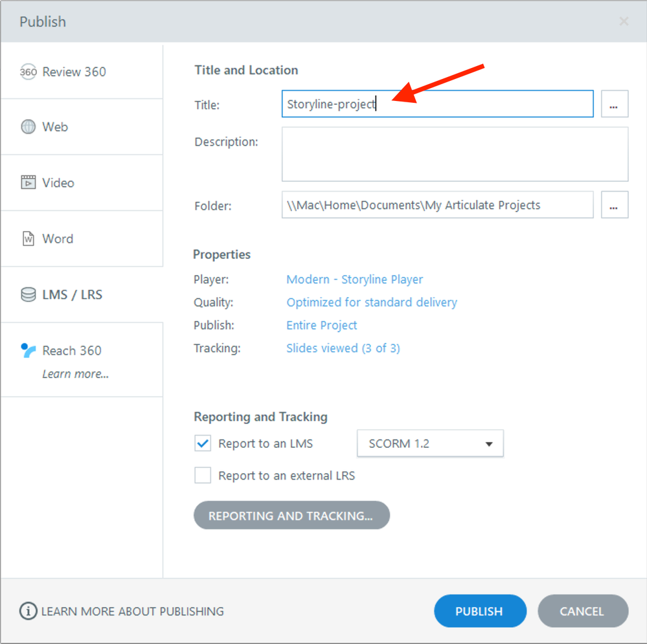
Task: Open Reporting and Tracking settings
Action: [291, 516]
